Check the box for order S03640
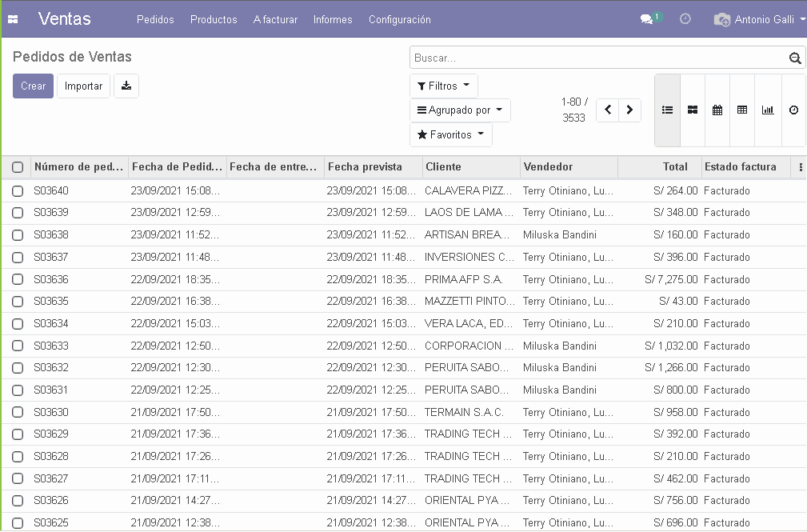 18,191
